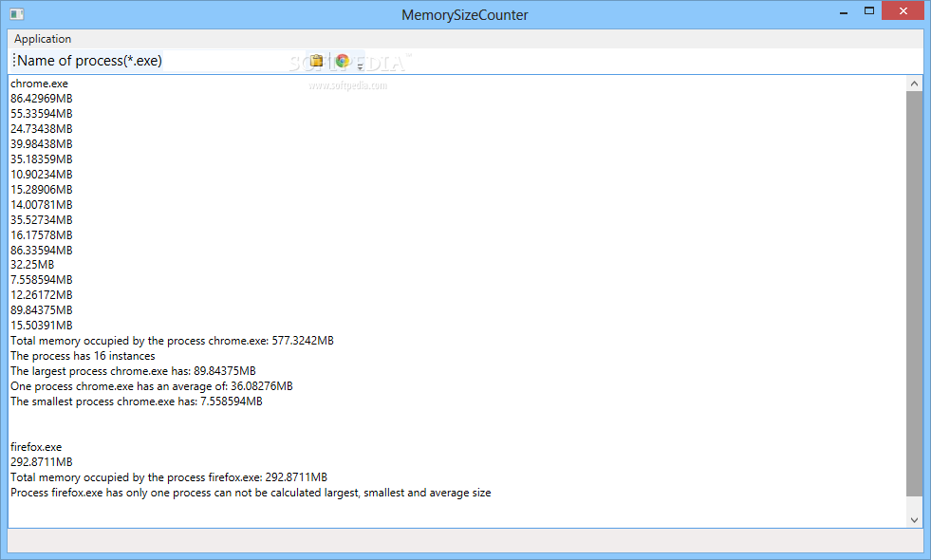Click 'The smallest process chrome.exe has' line
The width and height of the screenshot is (931, 560).
tap(137, 402)
